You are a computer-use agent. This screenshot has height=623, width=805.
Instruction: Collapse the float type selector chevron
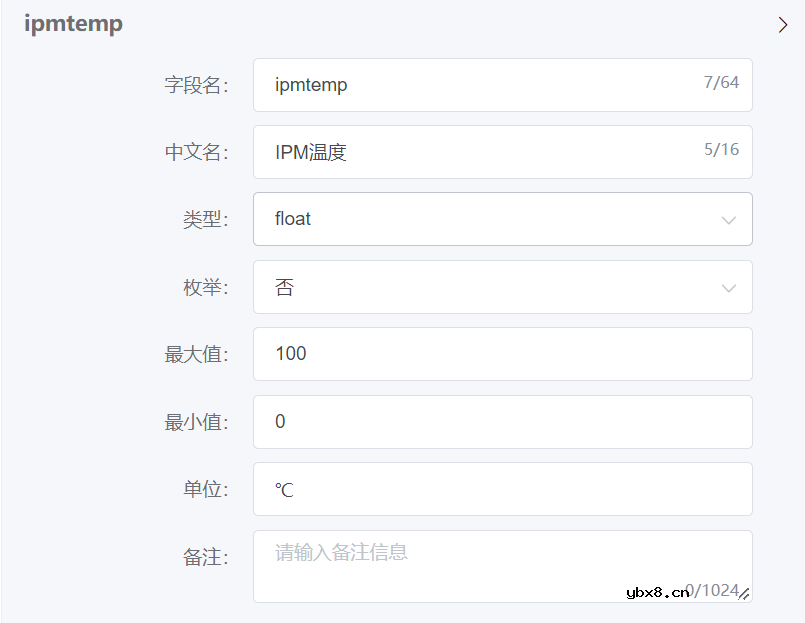(x=729, y=219)
